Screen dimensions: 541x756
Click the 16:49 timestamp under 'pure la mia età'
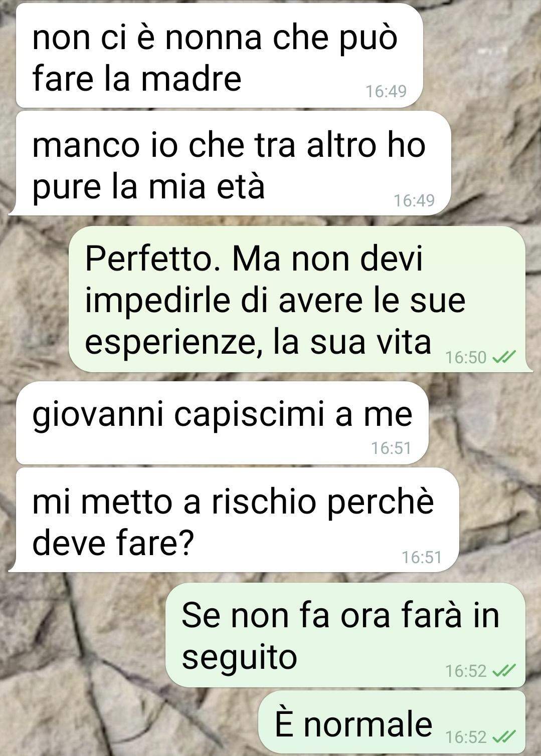click(x=414, y=200)
